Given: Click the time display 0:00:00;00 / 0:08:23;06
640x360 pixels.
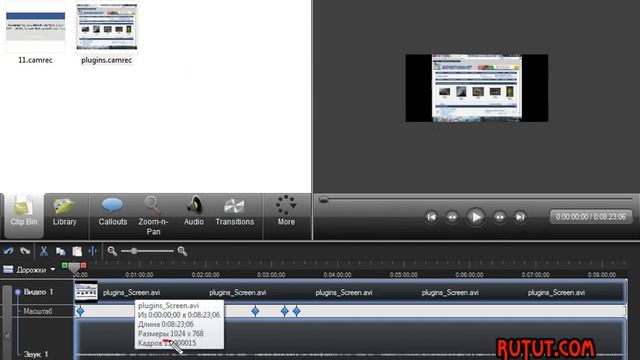Looking at the screenshot, I should (x=591, y=217).
